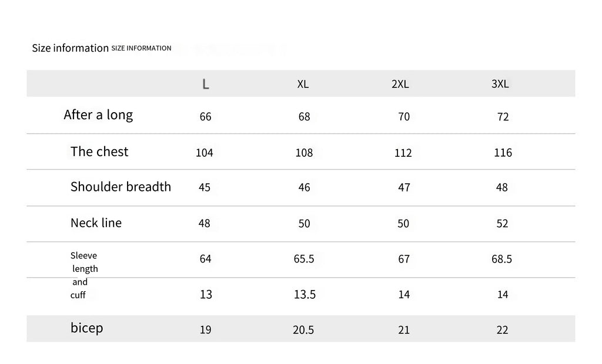Select bicep value 20.5 for XL
This screenshot has height=364, width=602.
303,330
